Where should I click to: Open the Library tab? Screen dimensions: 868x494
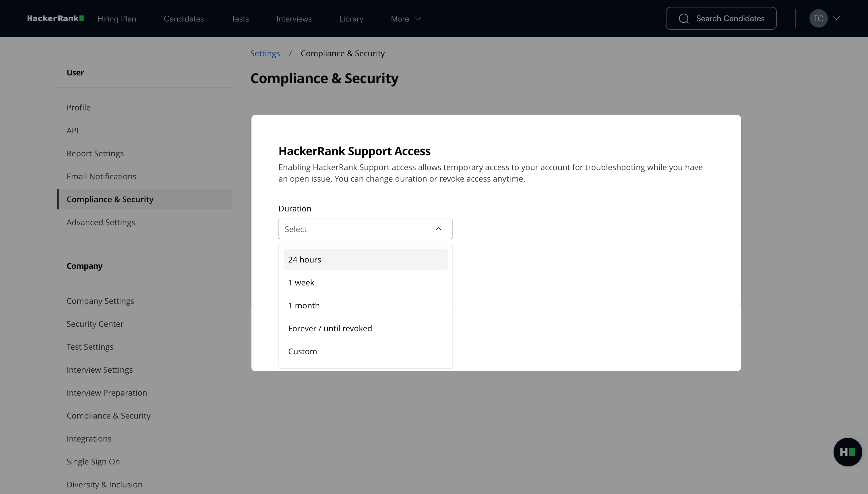[x=351, y=19]
